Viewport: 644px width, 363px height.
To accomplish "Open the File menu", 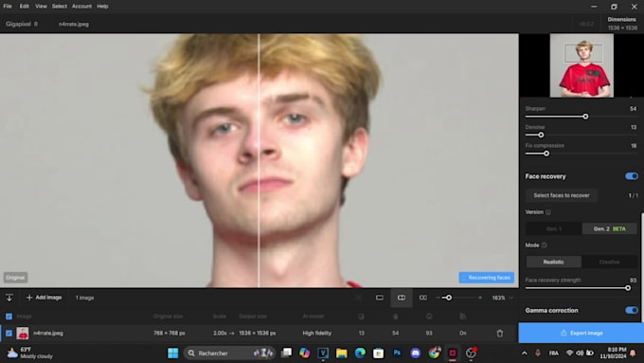I will 8,7.
